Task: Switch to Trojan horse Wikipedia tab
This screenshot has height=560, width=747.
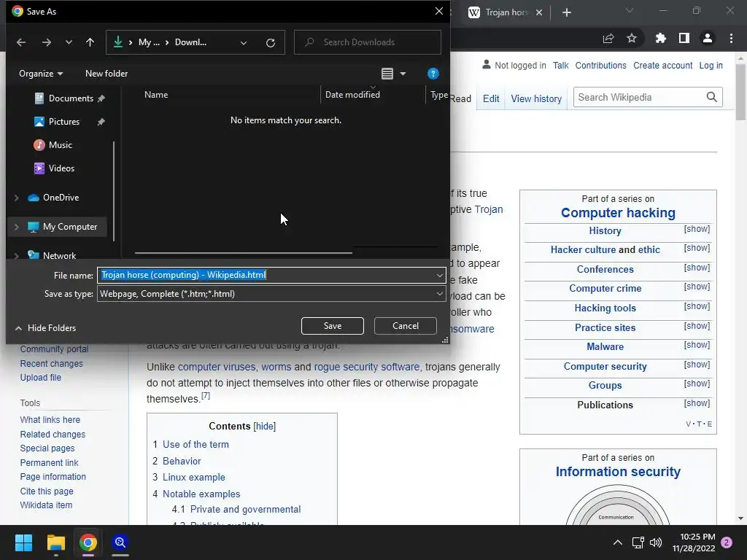Action: point(505,12)
